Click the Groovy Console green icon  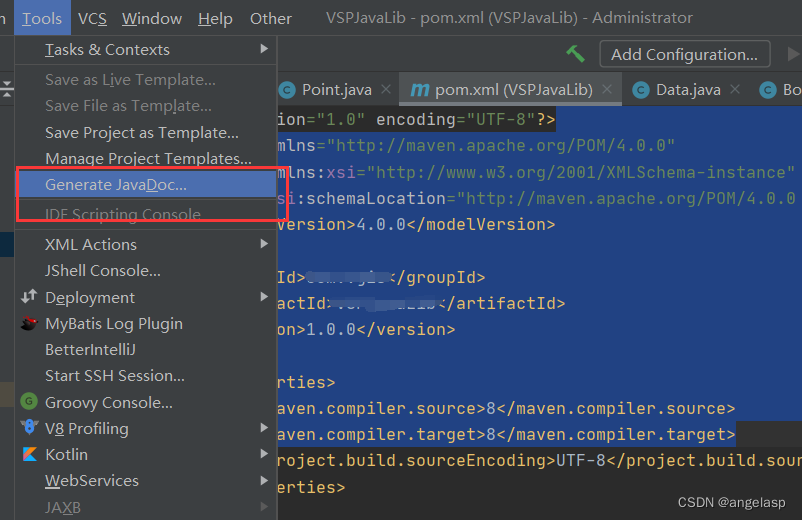[x=28, y=402]
